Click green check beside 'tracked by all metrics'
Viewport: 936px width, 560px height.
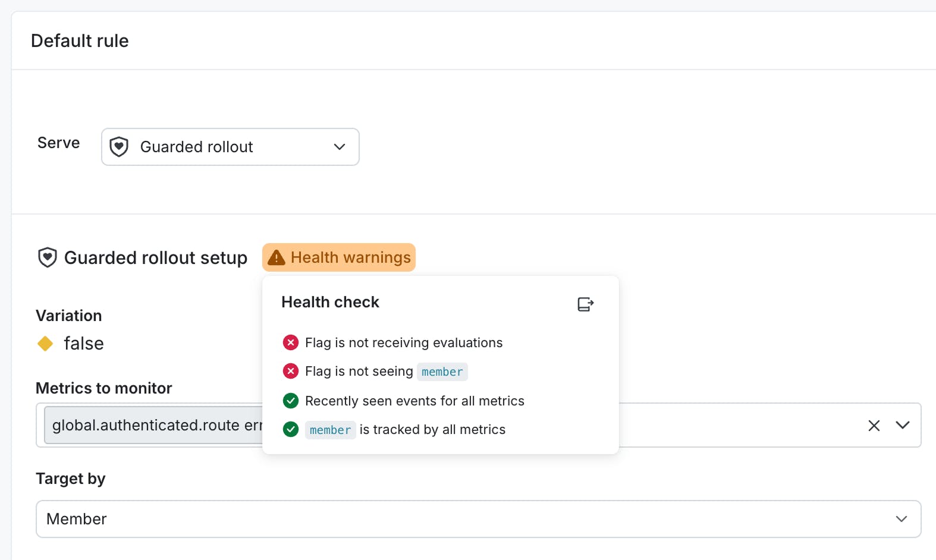pos(291,429)
